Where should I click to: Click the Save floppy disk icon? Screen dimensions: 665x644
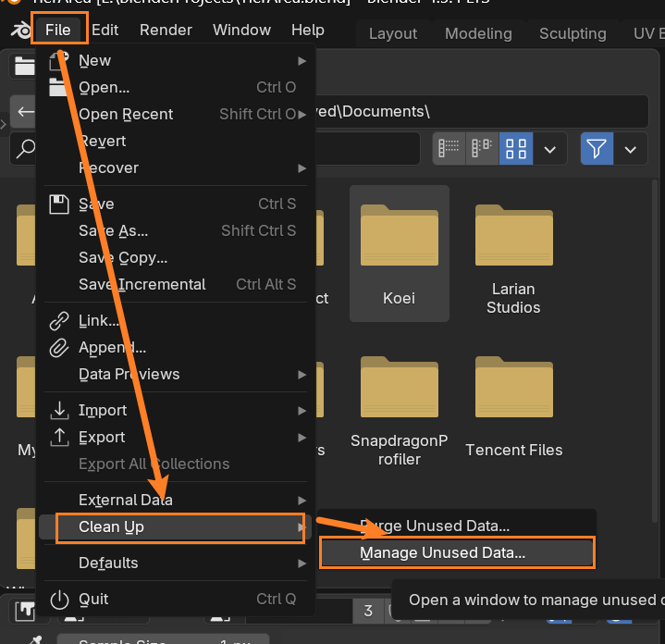(x=59, y=204)
